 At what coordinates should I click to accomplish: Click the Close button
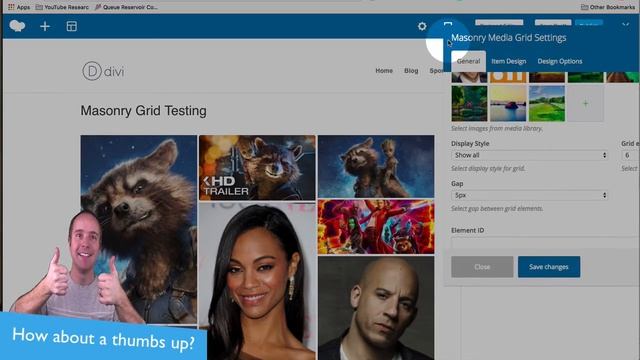[482, 267]
